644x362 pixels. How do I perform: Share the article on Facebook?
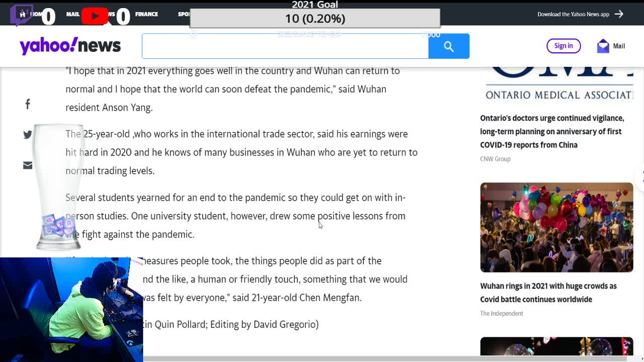[x=28, y=104]
